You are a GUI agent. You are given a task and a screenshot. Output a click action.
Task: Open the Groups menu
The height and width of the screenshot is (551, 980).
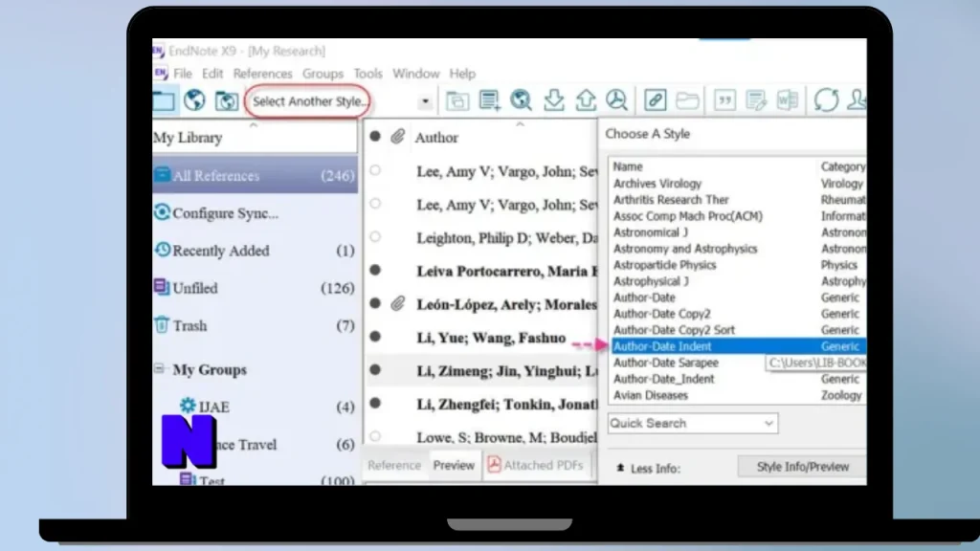[323, 73]
